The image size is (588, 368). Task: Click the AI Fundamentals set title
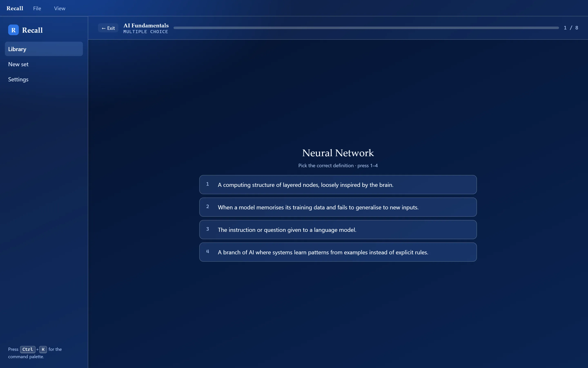(146, 25)
